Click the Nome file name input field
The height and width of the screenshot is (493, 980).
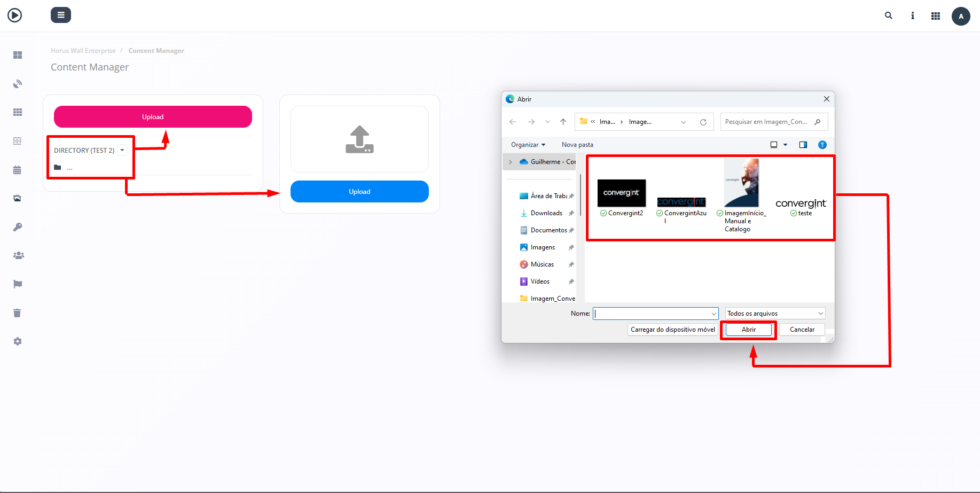click(652, 314)
